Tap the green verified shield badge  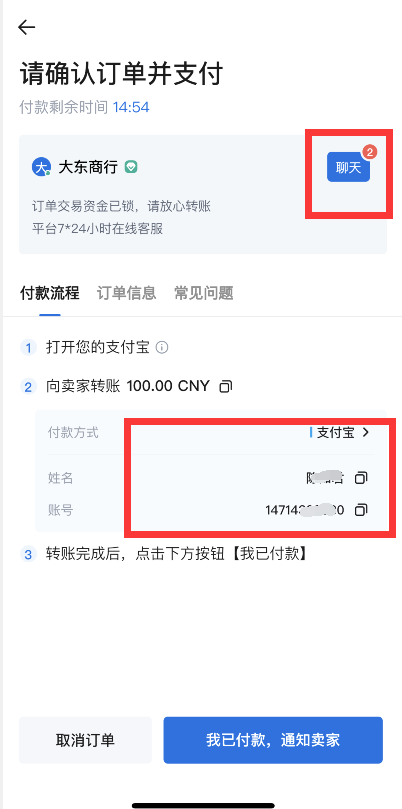pos(131,167)
